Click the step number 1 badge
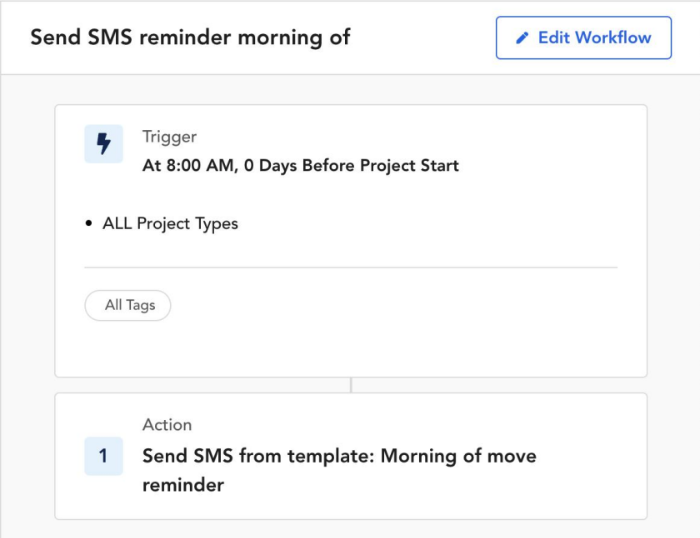The height and width of the screenshot is (538, 700). (x=104, y=456)
